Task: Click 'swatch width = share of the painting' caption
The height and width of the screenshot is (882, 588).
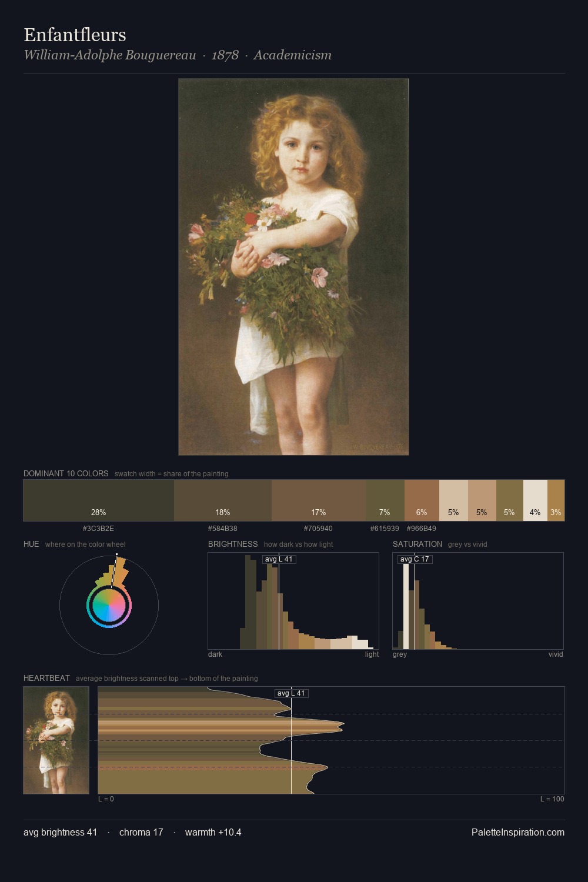Action: pos(172,474)
